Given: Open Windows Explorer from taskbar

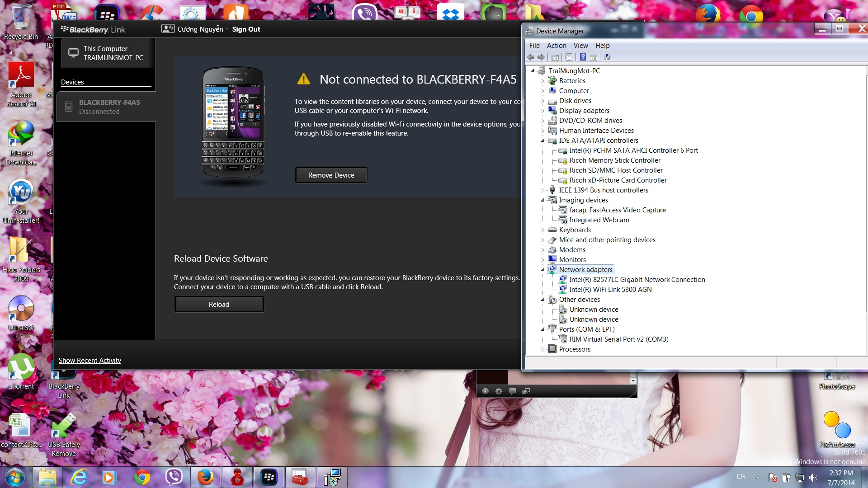Looking at the screenshot, I should coord(47,478).
